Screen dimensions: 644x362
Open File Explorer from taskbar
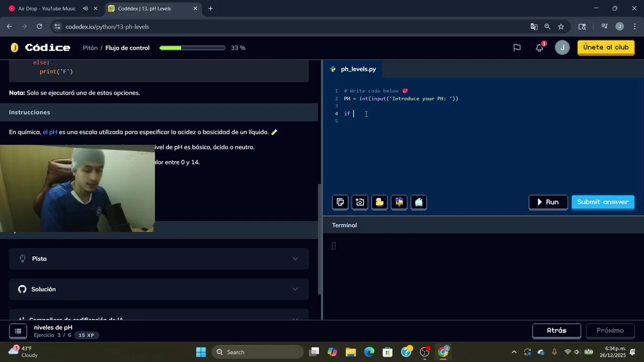tap(351, 352)
